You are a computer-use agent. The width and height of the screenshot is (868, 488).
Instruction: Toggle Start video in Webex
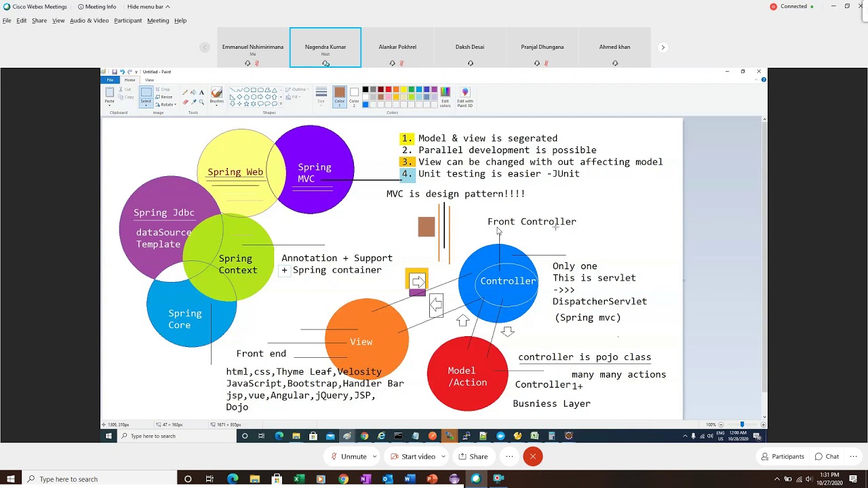pos(412,457)
